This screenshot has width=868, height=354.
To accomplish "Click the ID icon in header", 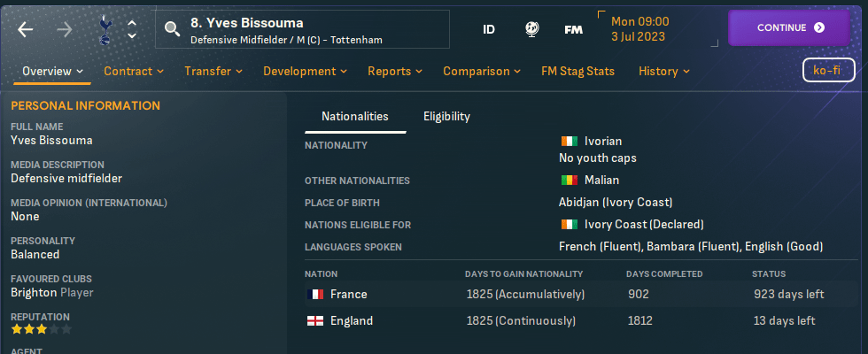I will click(489, 29).
